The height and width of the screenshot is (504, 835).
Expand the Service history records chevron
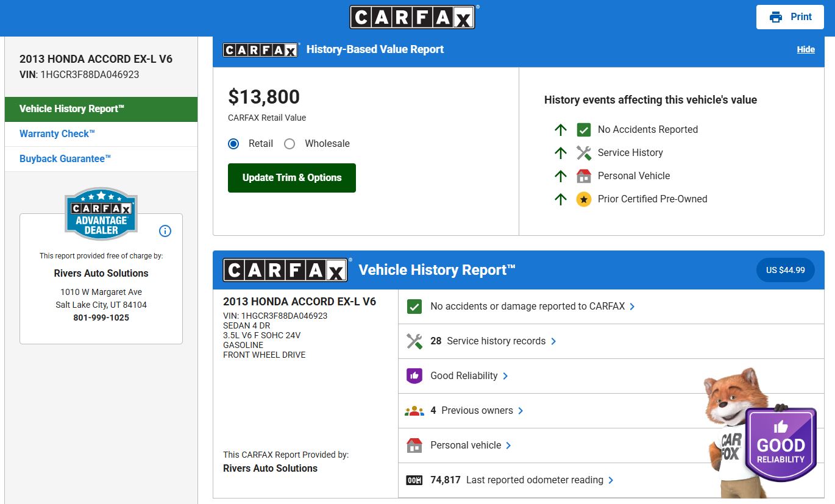[x=553, y=341]
